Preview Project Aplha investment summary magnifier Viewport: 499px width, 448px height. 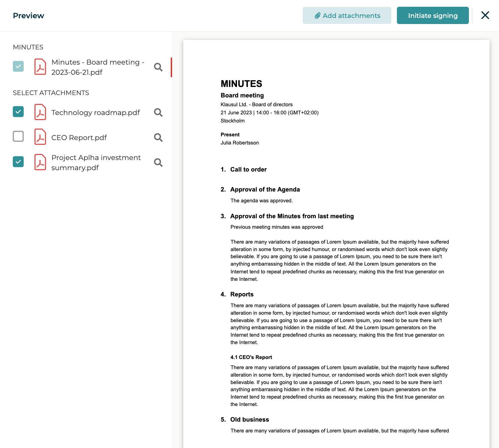158,162
